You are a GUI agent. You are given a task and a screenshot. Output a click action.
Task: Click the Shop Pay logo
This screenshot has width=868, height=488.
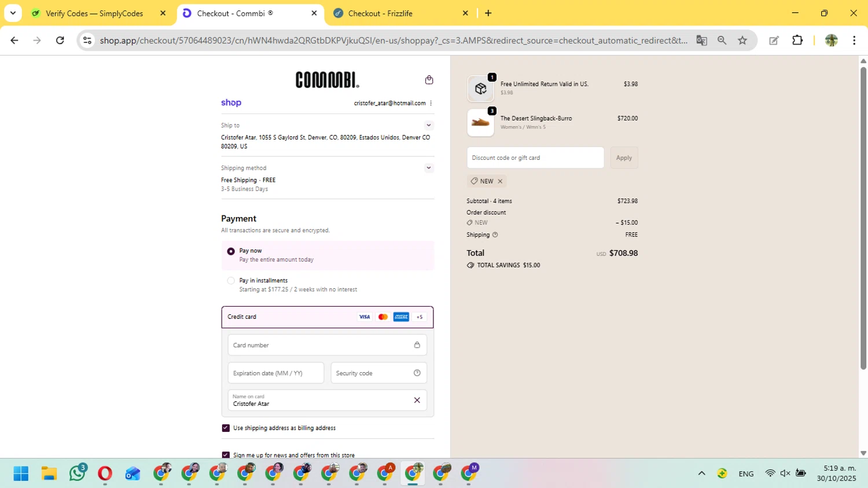[x=231, y=102]
